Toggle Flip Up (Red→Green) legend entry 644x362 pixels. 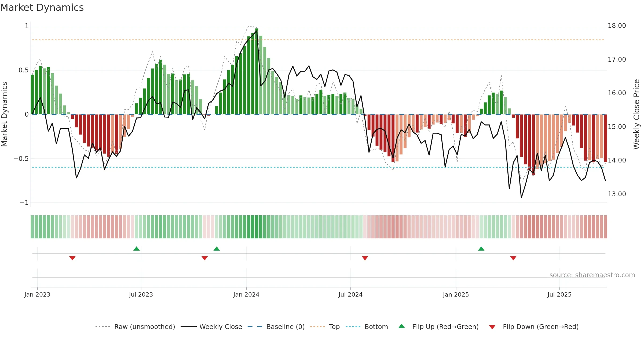[438, 327]
